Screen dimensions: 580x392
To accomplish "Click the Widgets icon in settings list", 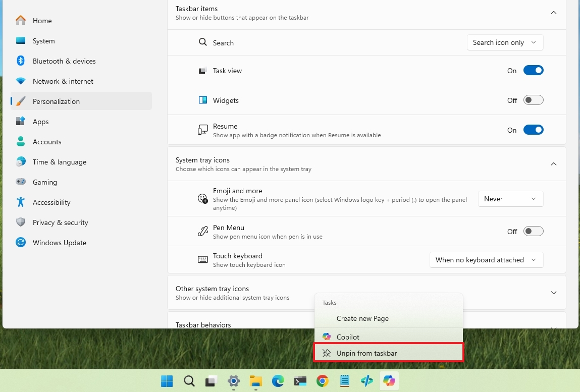I will point(203,100).
